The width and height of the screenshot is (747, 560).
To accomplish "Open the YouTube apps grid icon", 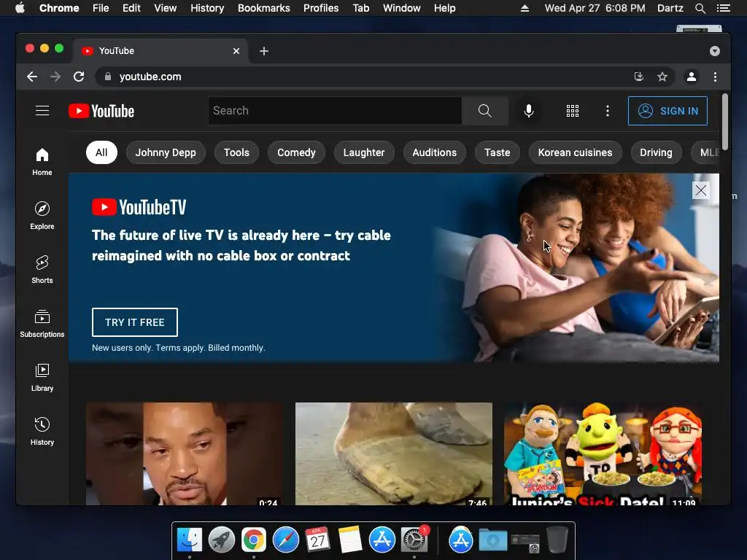I will 572,111.
